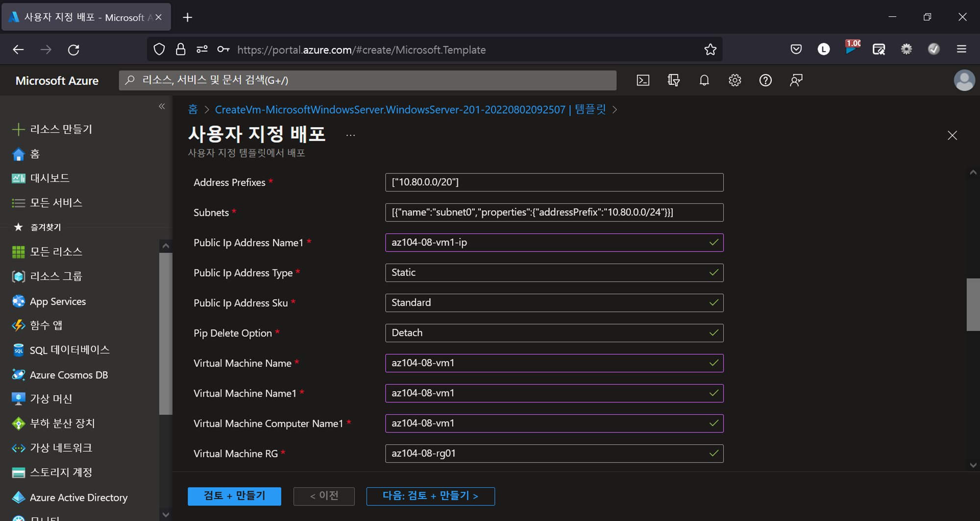The height and width of the screenshot is (521, 980).
Task: Open Azure Active Directory in sidebar
Action: point(69,497)
